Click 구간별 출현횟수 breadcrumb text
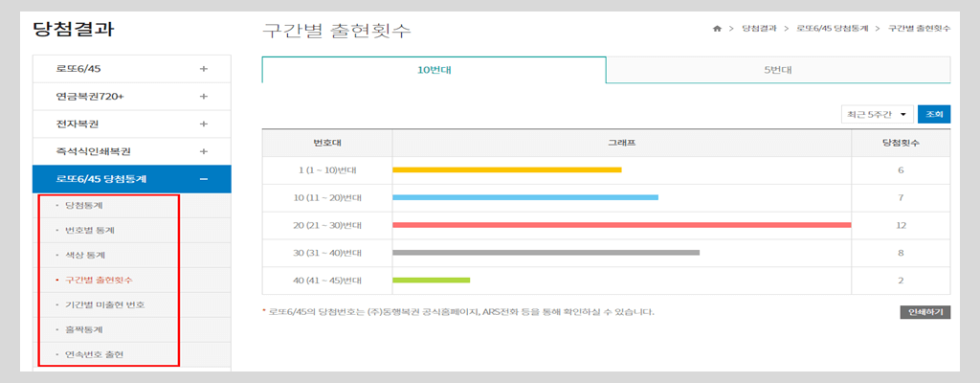This screenshot has width=980, height=383. (x=920, y=29)
